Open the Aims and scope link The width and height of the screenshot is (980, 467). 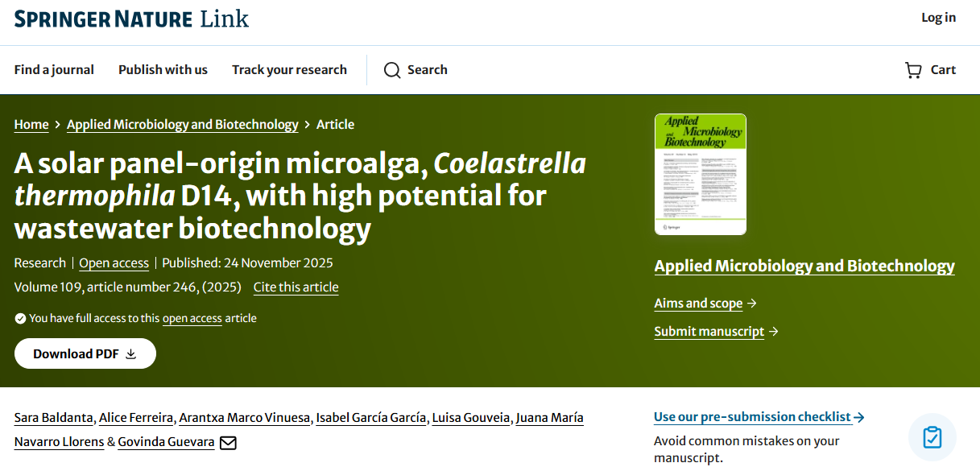point(698,304)
